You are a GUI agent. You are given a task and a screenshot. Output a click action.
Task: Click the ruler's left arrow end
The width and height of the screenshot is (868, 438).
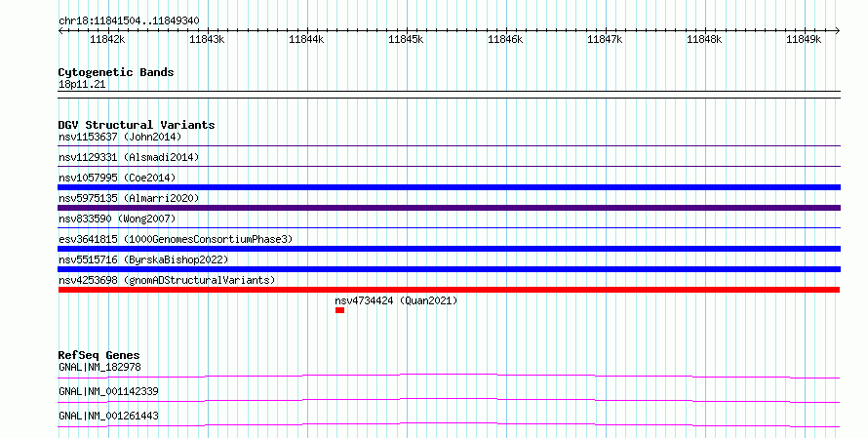(60, 30)
